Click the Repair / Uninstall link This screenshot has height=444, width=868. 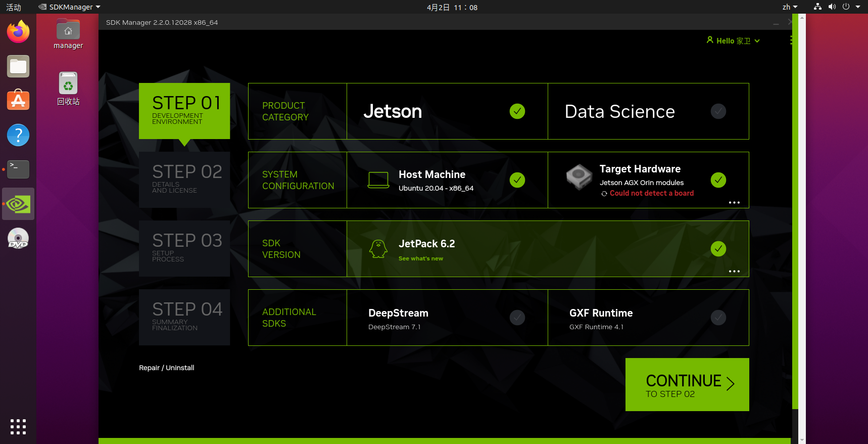(167, 368)
